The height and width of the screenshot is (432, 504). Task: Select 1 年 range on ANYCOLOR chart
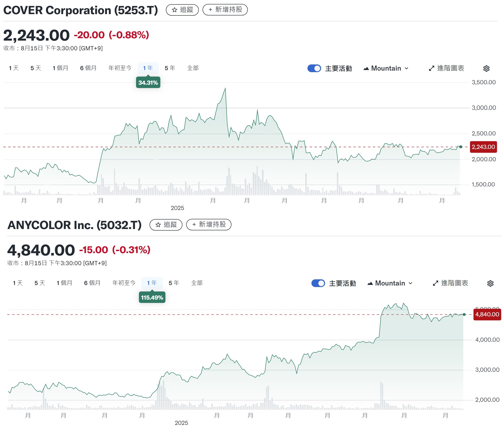point(152,283)
